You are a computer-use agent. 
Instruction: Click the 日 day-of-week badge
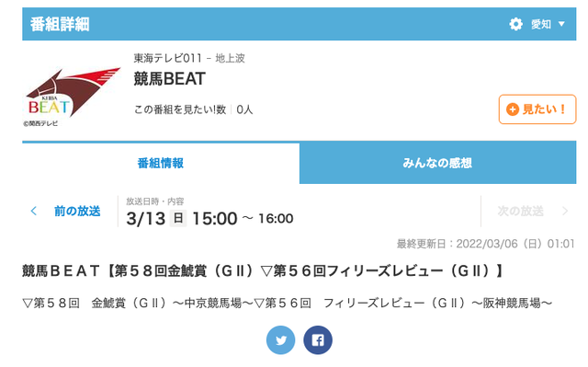(x=178, y=218)
